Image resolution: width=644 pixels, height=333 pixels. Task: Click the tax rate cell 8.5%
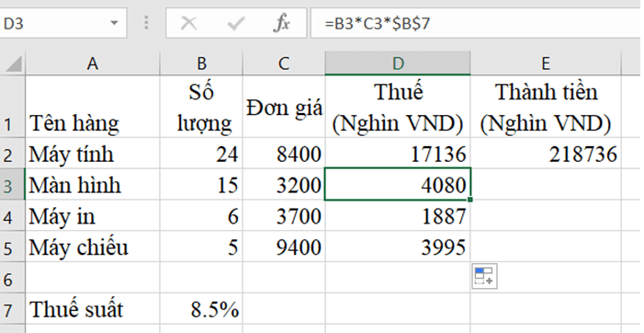click(201, 309)
